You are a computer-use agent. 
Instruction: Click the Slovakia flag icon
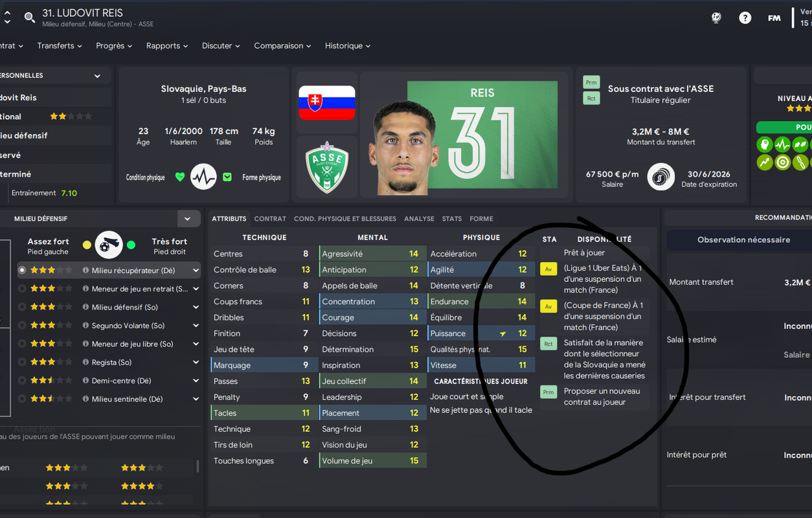click(x=327, y=102)
